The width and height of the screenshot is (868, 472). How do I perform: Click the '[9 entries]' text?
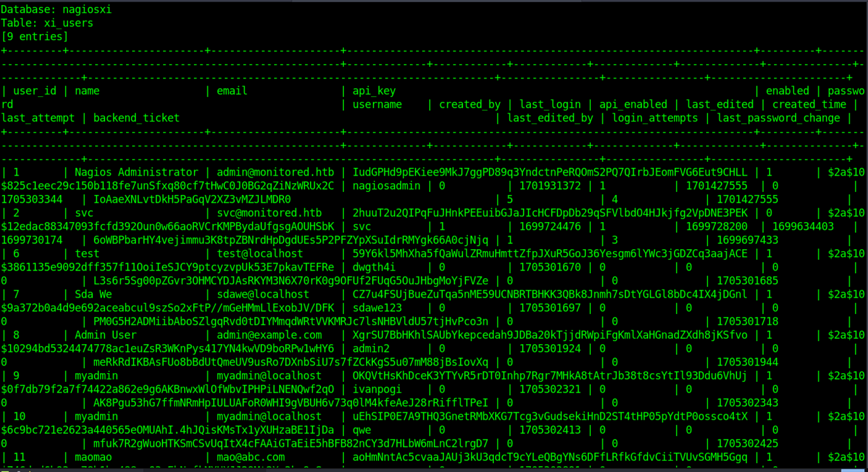point(34,37)
